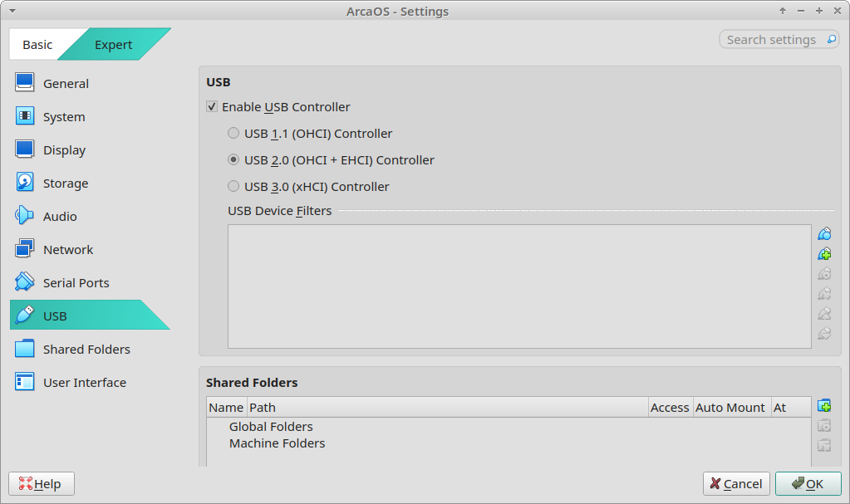Screen dimensions: 850x504
Task: Switch to Expert tab
Action: point(113,45)
